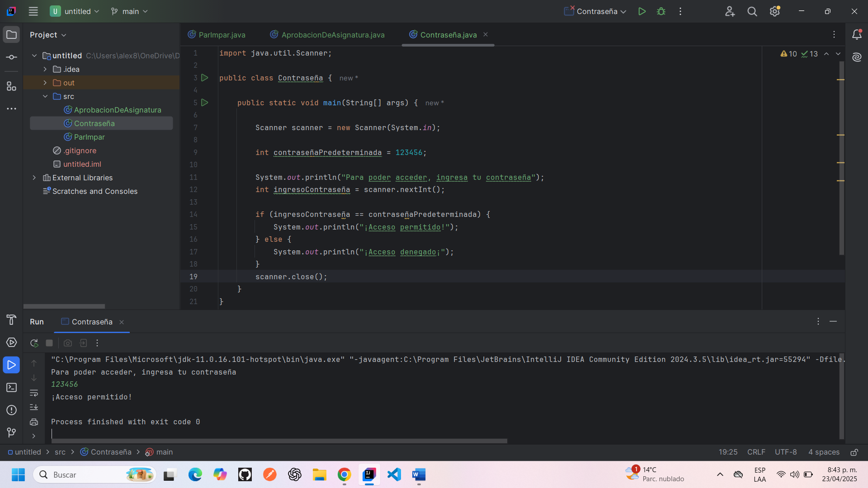Start debugging with the bug icon

click(661, 11)
